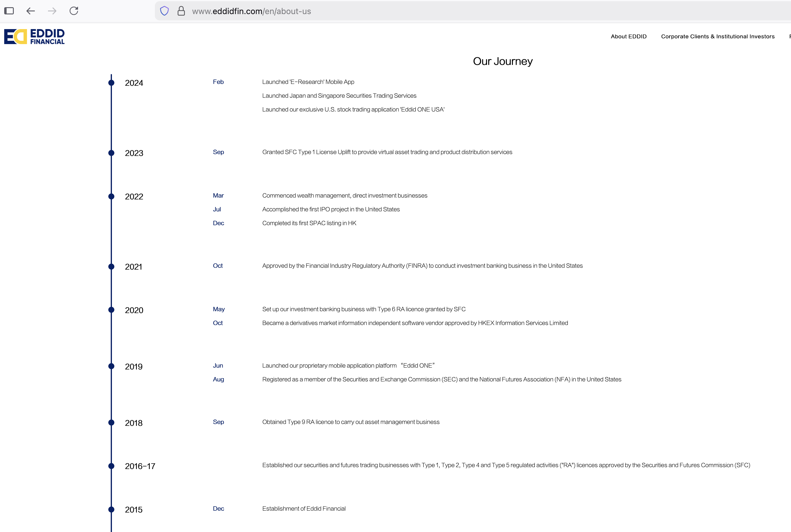Select the 2020 timeline dot

pos(111,310)
